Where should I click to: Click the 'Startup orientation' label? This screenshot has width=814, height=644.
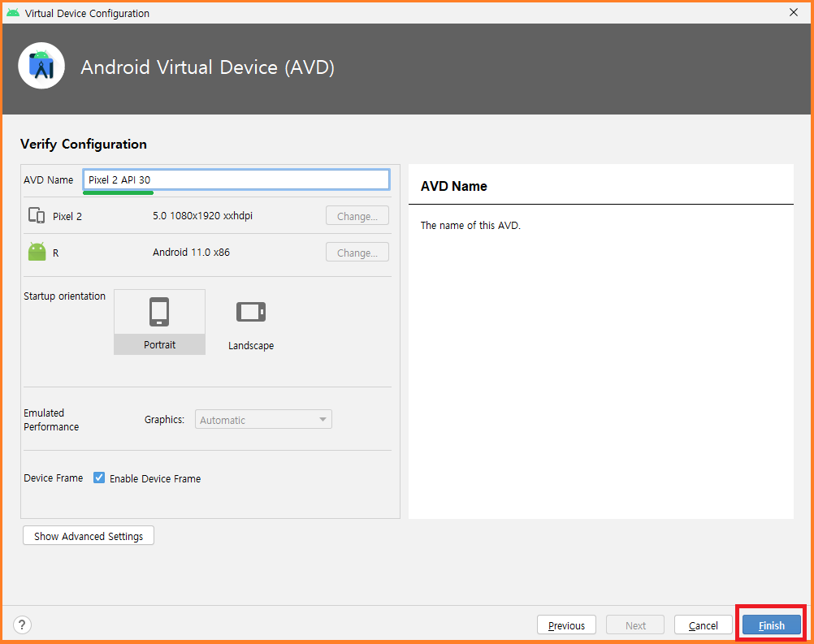[64, 296]
